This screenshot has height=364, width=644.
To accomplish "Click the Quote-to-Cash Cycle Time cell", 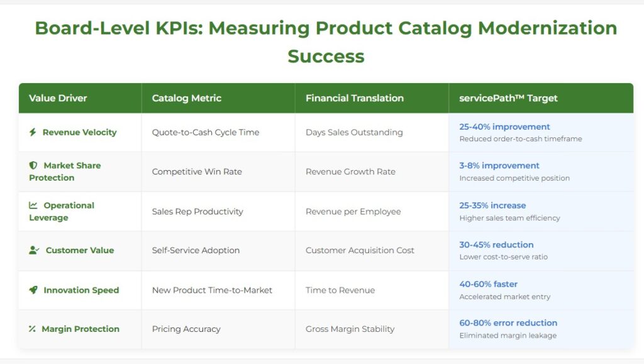I will coord(205,132).
